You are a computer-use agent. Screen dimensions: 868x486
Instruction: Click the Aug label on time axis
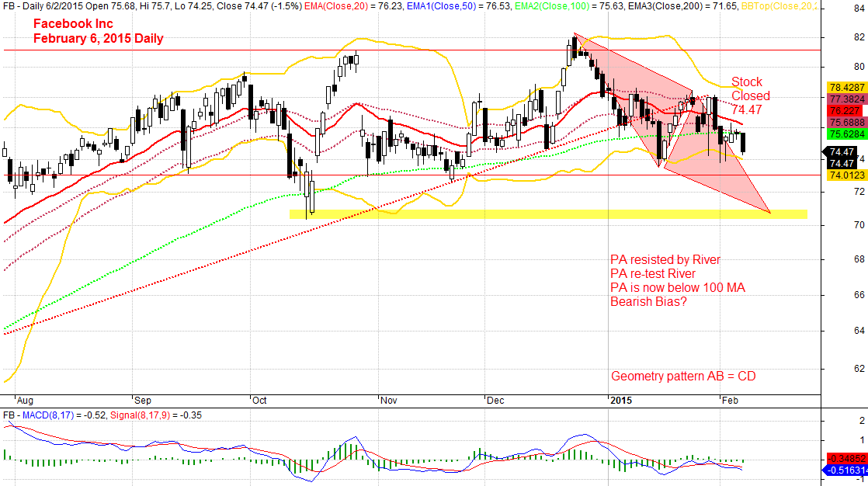pos(25,400)
